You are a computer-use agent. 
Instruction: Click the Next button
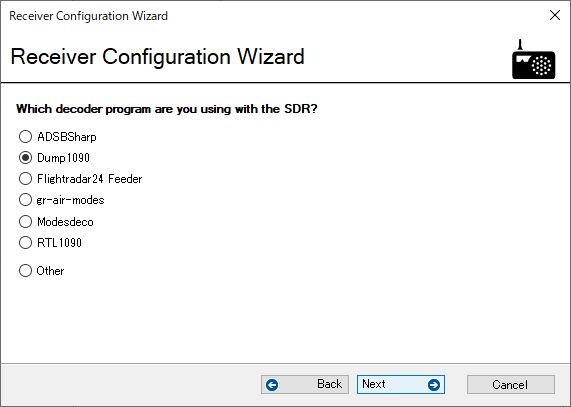(x=401, y=384)
